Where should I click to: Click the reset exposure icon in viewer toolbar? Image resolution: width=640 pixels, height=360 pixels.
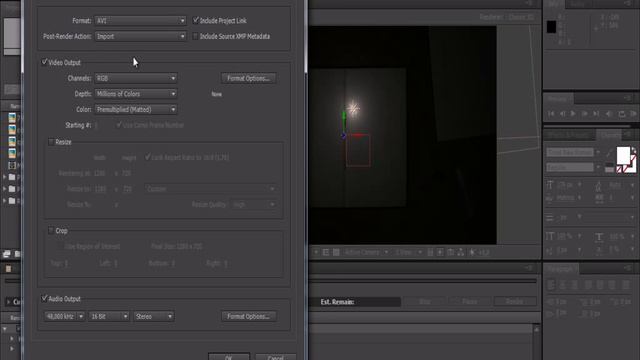click(472, 252)
